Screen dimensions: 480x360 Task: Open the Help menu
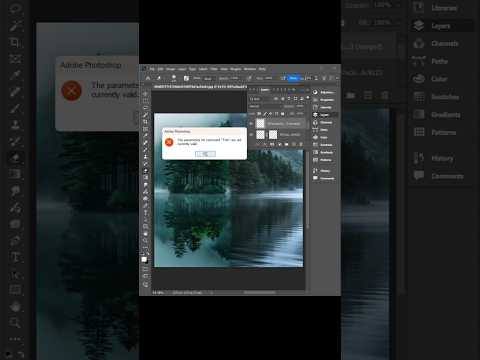point(262,69)
